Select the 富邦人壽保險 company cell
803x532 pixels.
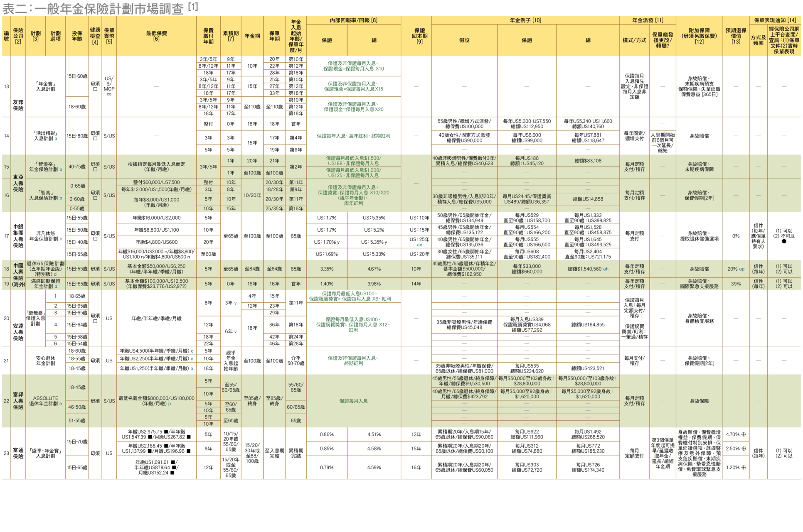(x=18, y=401)
